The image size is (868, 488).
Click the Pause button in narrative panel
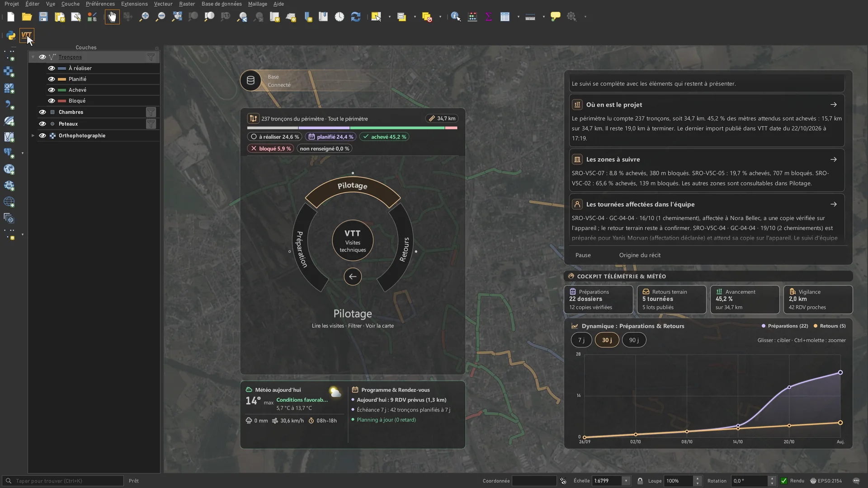[583, 255]
